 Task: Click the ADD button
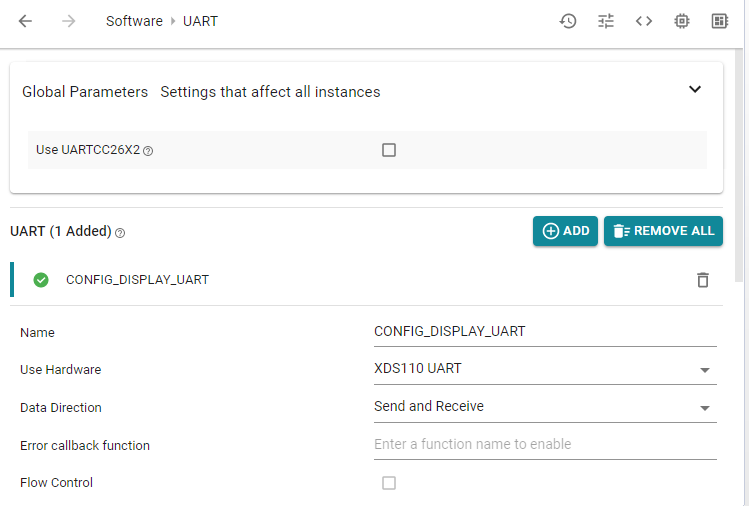point(565,231)
